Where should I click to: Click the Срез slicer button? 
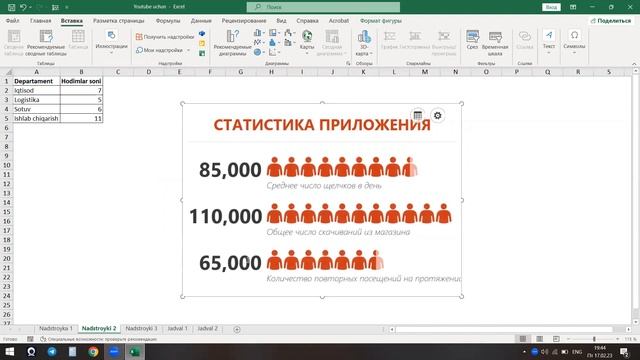point(472,40)
